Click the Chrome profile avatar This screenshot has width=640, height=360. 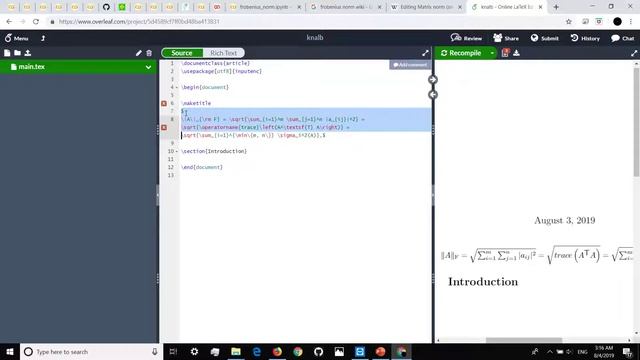[x=617, y=22]
